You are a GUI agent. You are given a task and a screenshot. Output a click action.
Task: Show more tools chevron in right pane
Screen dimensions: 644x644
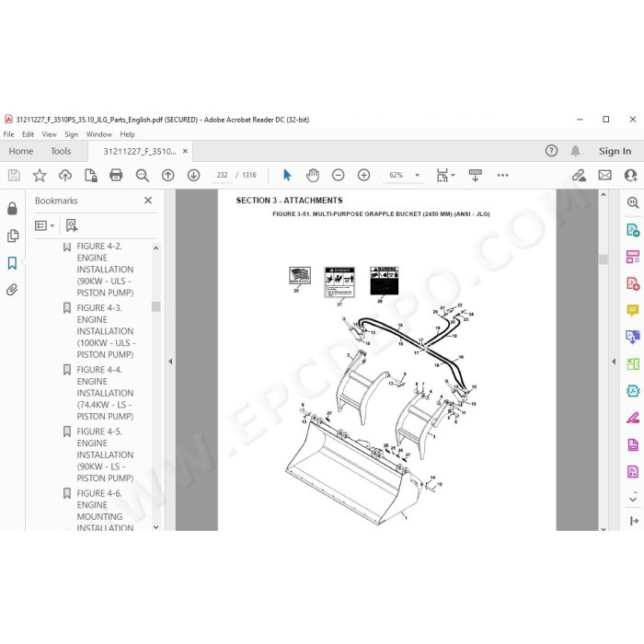(x=633, y=500)
